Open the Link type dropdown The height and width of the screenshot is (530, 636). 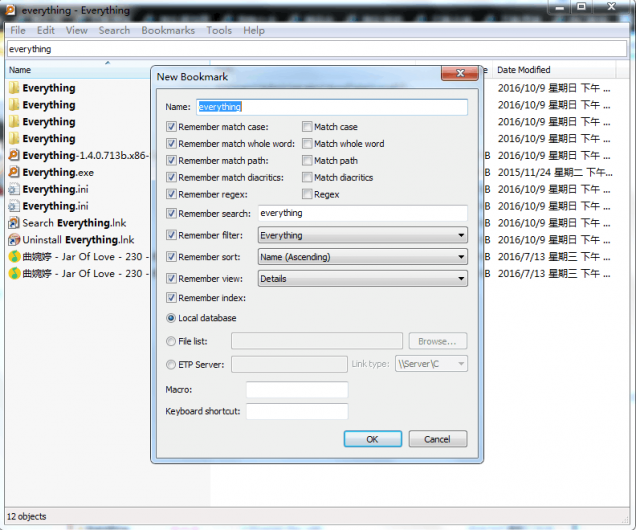click(x=431, y=364)
